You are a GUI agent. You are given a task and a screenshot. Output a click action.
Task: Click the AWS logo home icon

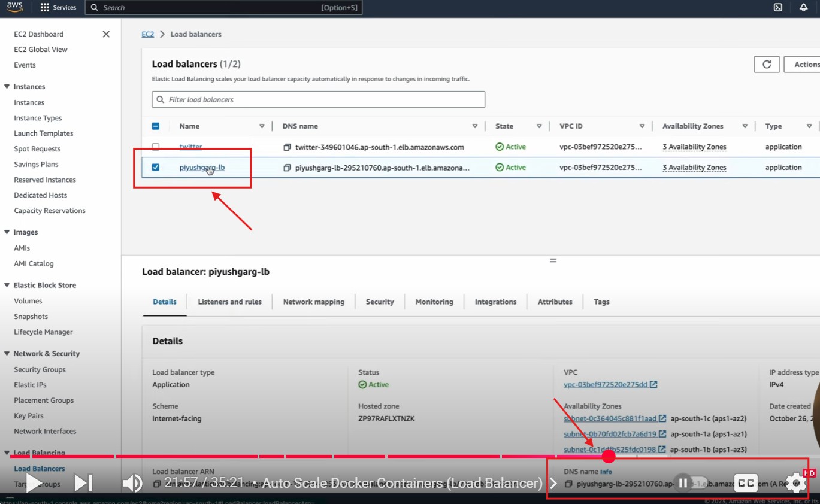coord(15,8)
